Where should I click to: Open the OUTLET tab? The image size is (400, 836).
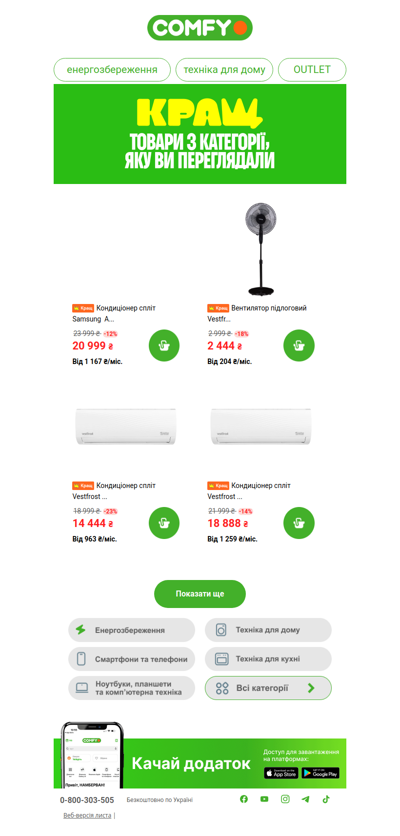pos(312,70)
